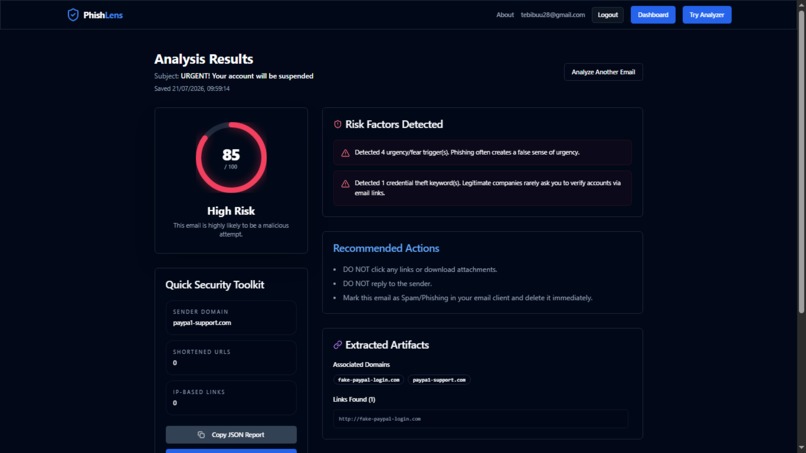Open the Dashboard button
The height and width of the screenshot is (453, 806).
click(653, 15)
